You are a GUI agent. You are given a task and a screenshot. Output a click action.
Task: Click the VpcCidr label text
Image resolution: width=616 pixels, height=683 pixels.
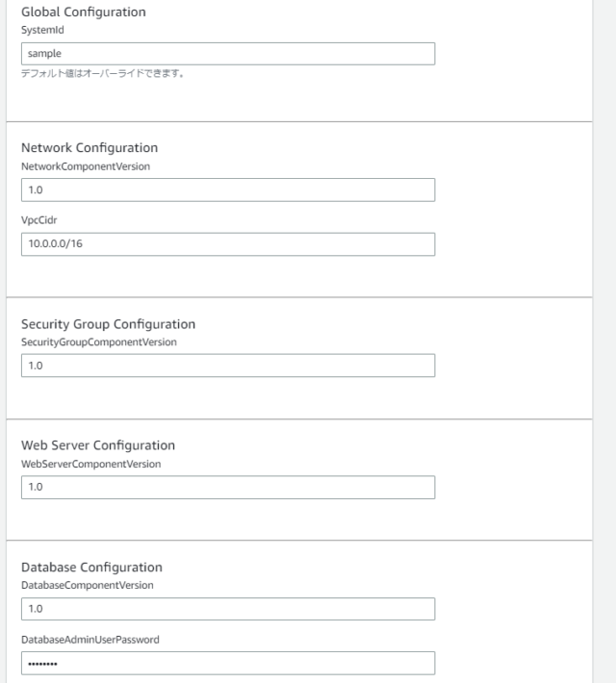(39, 220)
